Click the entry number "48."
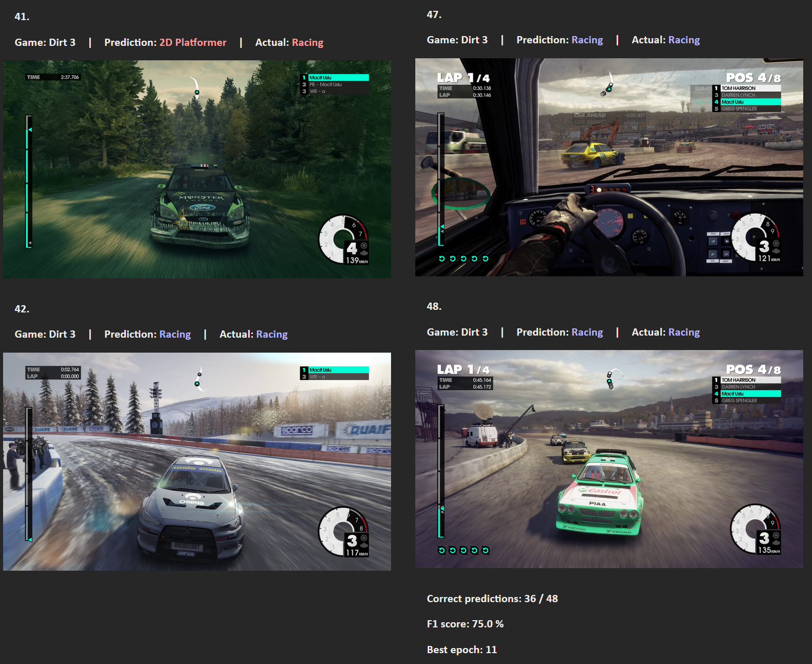This screenshot has height=664, width=812. 434,306
